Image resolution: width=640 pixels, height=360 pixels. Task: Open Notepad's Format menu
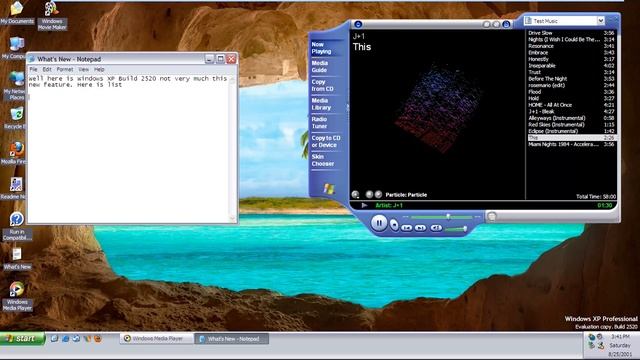pos(65,69)
